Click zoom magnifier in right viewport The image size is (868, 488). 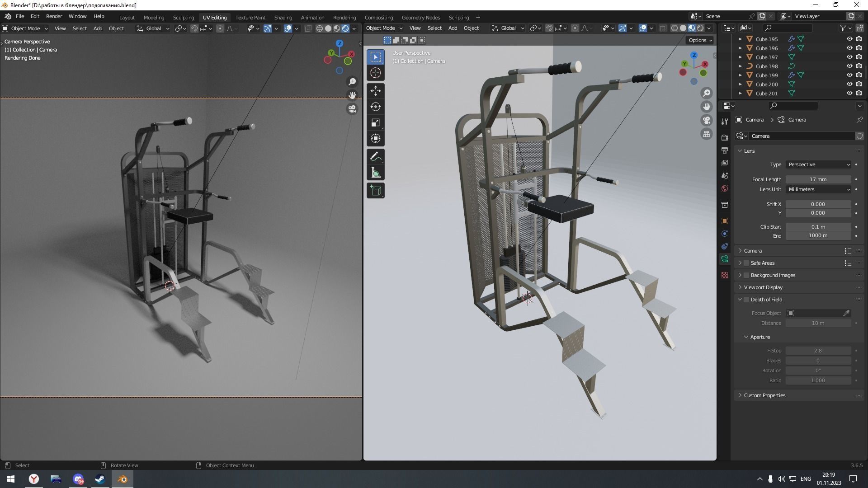[706, 93]
